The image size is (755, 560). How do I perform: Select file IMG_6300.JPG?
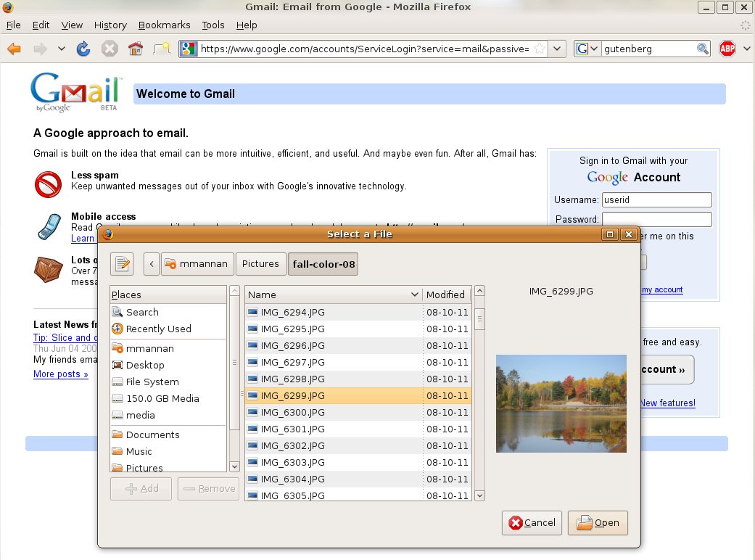click(x=358, y=412)
